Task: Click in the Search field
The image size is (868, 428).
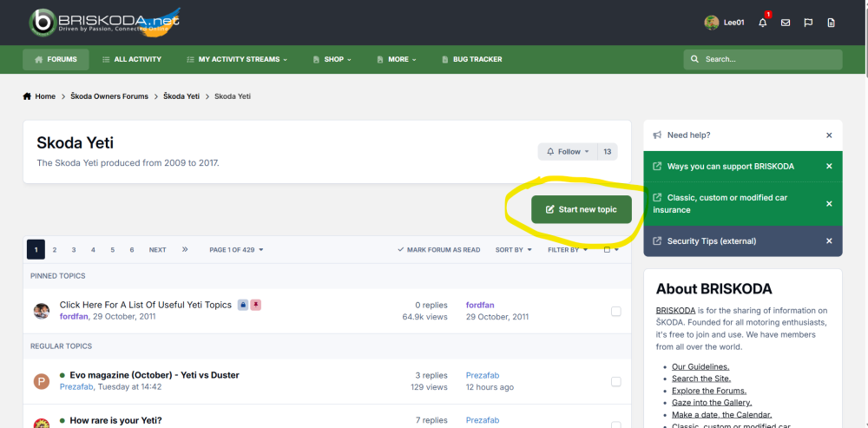Action: click(763, 59)
